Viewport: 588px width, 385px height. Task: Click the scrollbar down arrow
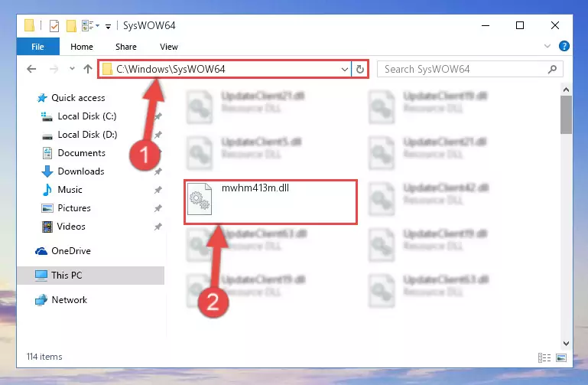566,344
